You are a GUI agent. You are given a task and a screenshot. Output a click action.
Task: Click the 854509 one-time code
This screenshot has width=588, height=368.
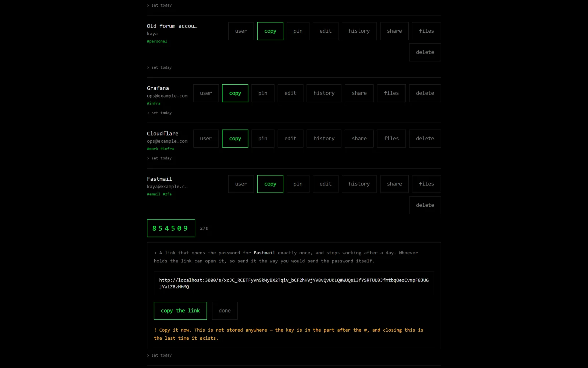pos(171,229)
